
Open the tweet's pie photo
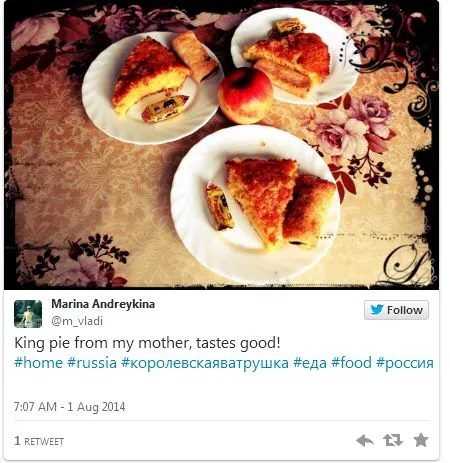[x=221, y=145]
